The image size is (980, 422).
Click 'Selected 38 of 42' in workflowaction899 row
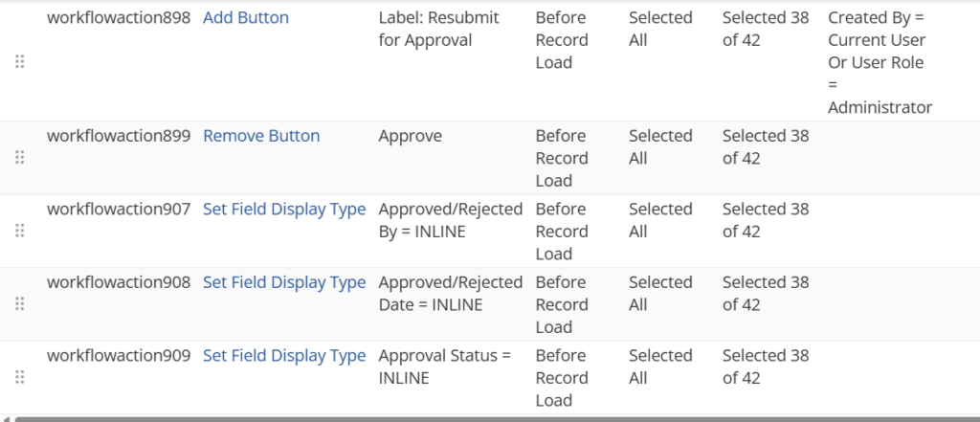point(766,147)
